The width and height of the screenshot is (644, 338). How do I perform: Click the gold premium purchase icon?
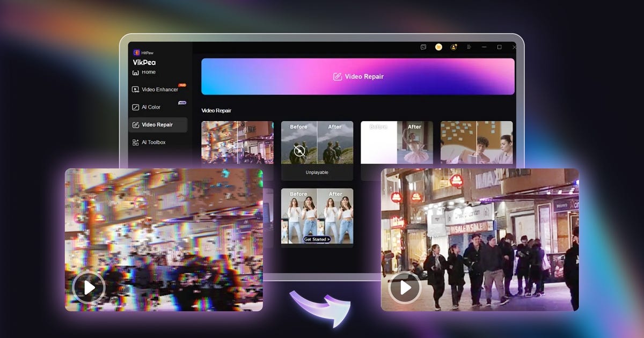point(438,47)
